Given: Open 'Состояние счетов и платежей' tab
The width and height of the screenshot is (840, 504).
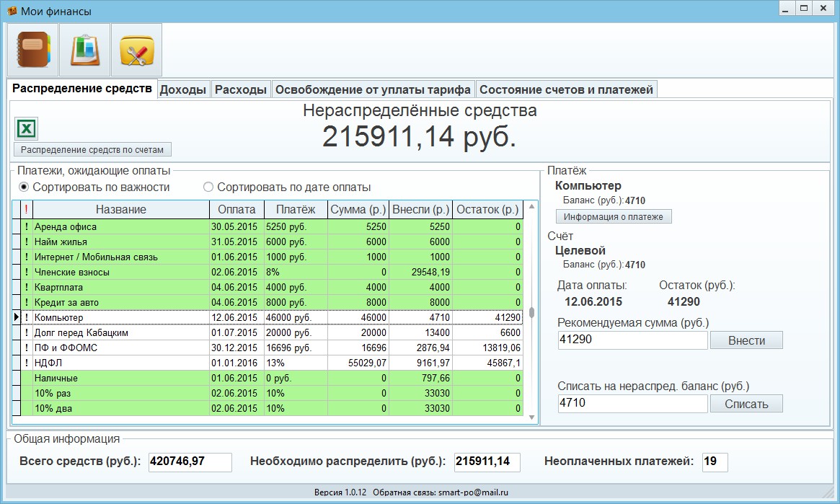Looking at the screenshot, I should 566,89.
